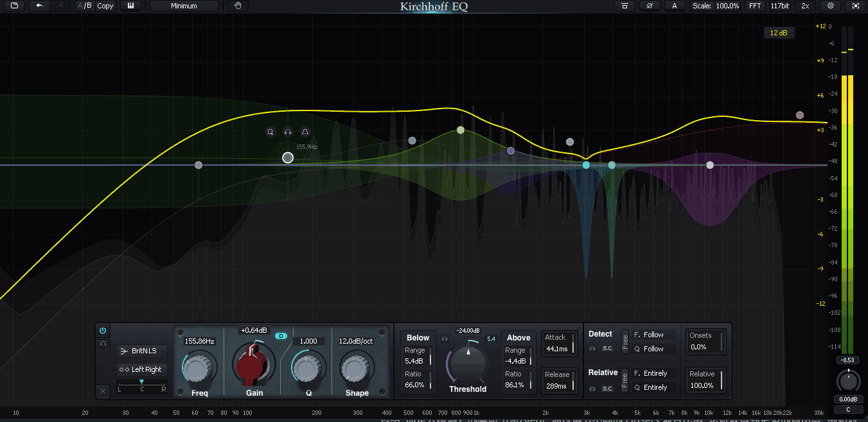Viewport: 868px width, 422px height.
Task: Open the BritN LS filter type dropdown
Action: 142,351
